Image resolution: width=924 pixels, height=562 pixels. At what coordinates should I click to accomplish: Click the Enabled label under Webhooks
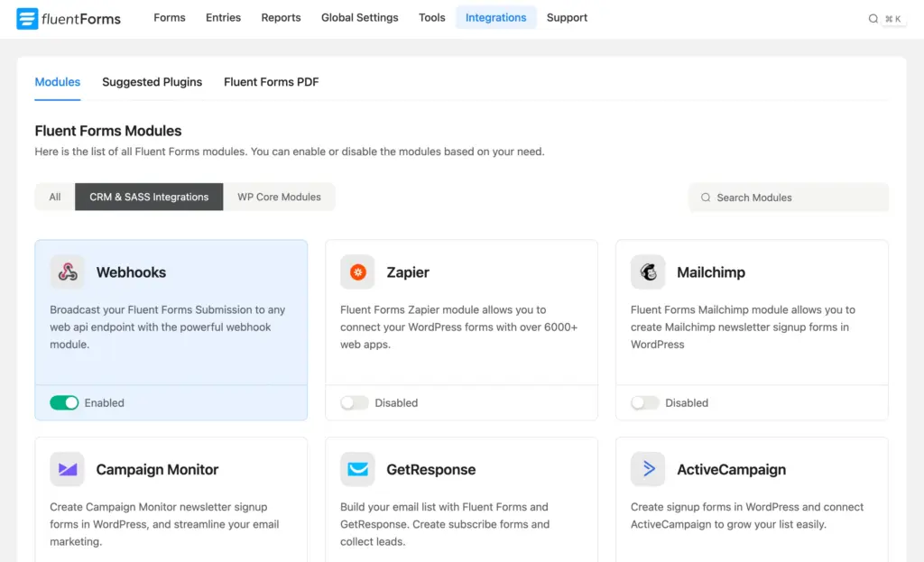[105, 403]
